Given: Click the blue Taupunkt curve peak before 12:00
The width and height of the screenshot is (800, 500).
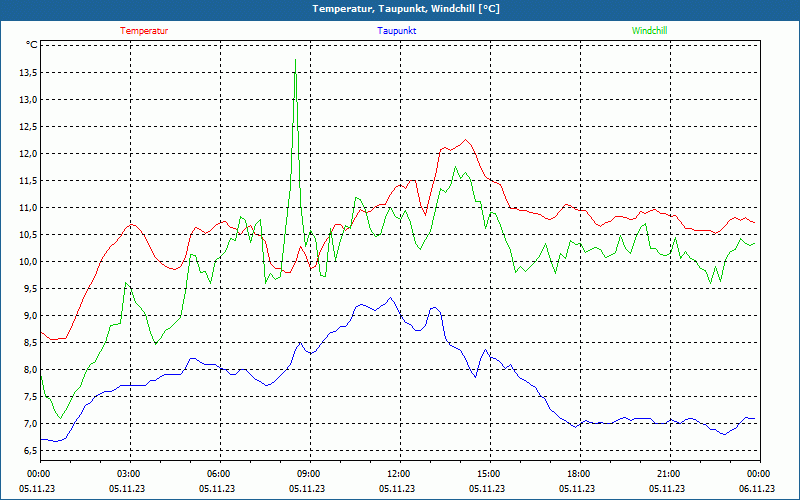Looking at the screenshot, I should coord(390,298).
